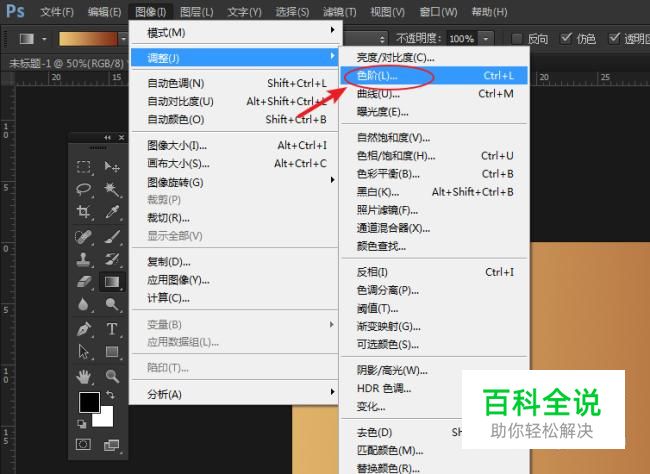Open the 编辑(E) menu
This screenshot has height=474, width=650.
(104, 12)
